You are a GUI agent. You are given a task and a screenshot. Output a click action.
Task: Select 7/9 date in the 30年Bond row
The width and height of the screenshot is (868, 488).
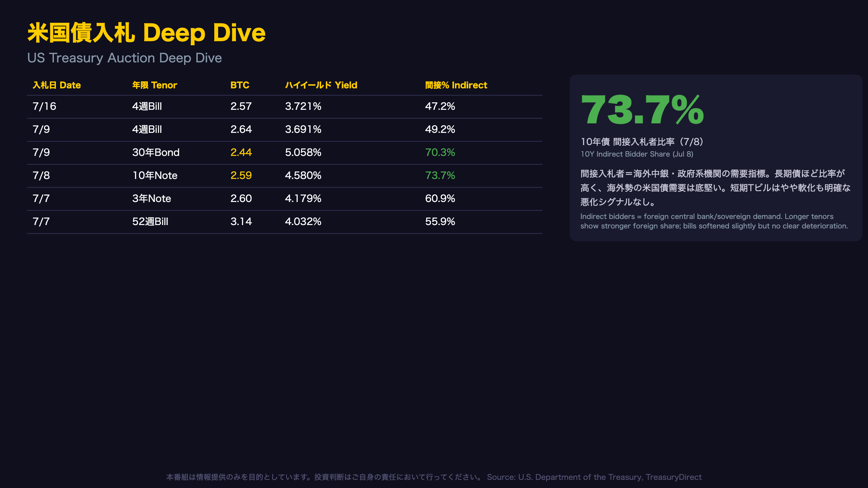pyautogui.click(x=41, y=152)
